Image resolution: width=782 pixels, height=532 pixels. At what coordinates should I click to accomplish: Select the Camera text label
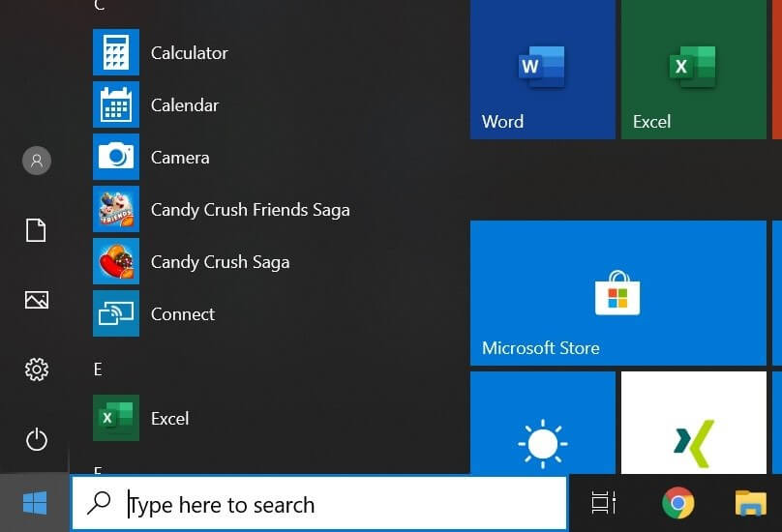click(181, 158)
